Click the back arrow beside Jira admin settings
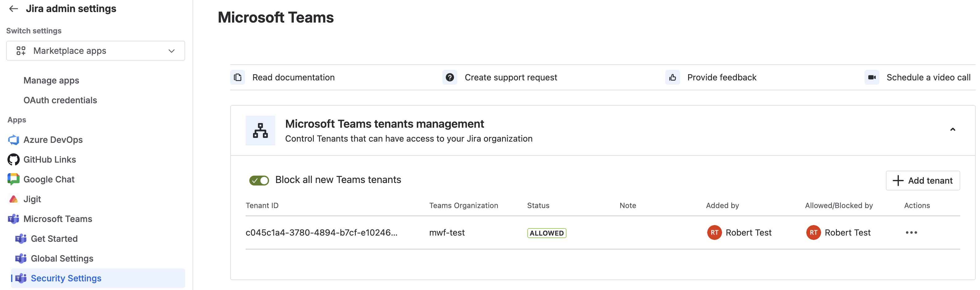980x290 pixels. 14,9
